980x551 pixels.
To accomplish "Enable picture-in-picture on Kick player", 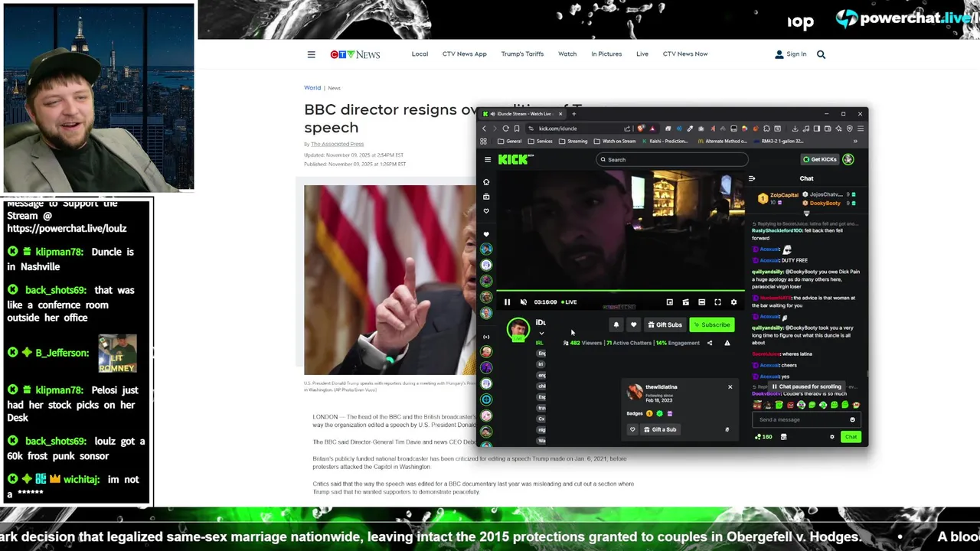I will pyautogui.click(x=669, y=302).
